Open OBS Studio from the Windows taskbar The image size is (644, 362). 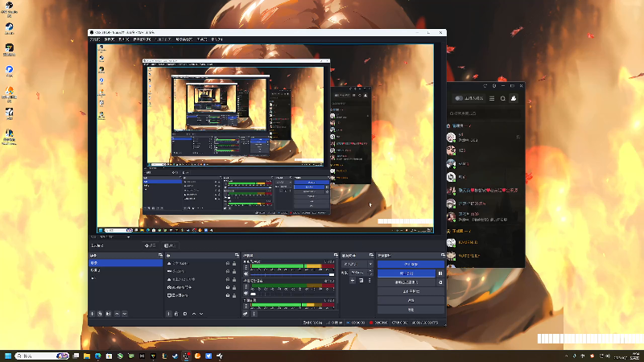(x=186, y=356)
